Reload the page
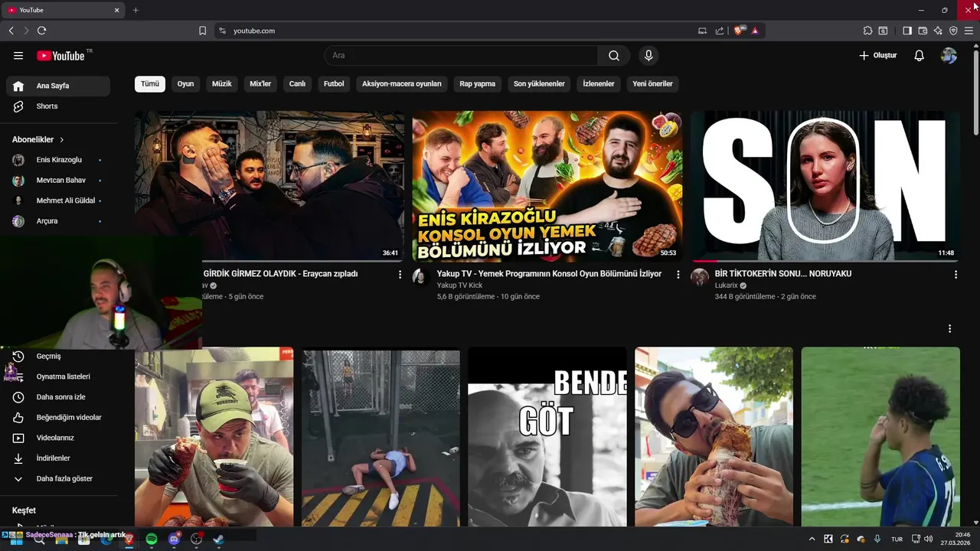This screenshot has height=551, width=980. coord(41,31)
